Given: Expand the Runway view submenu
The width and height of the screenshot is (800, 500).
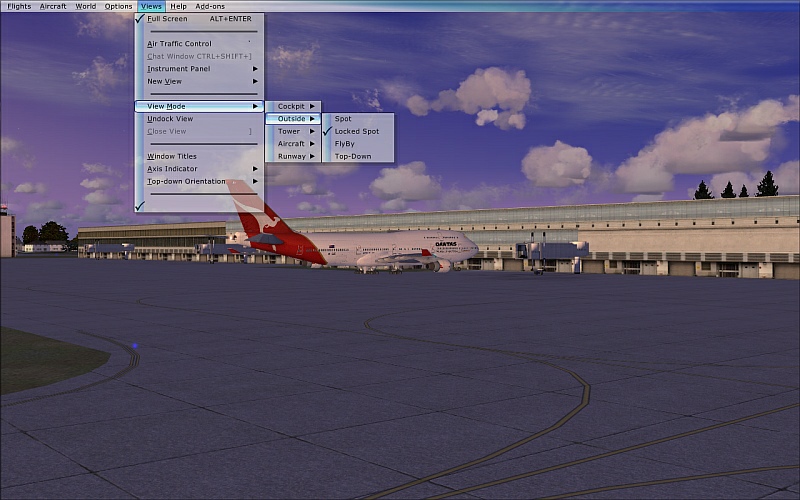Looking at the screenshot, I should [x=293, y=156].
